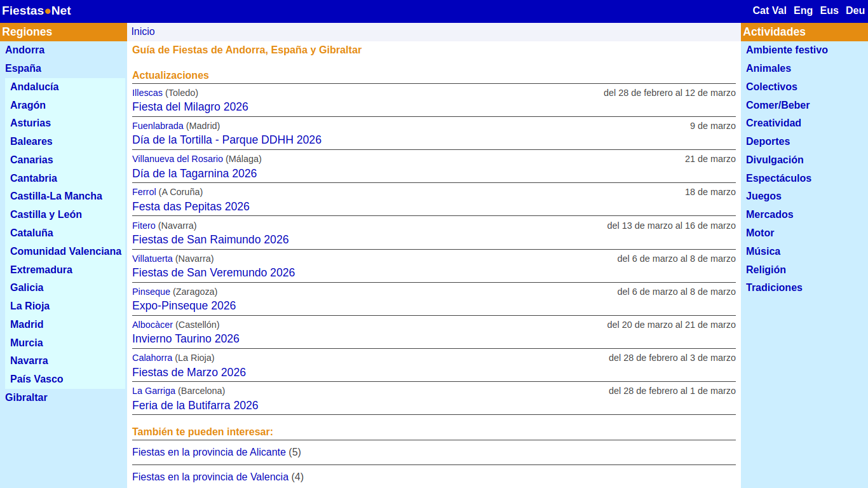
Task: Open Fiestas en la provincia de Valencia
Action: tap(210, 477)
